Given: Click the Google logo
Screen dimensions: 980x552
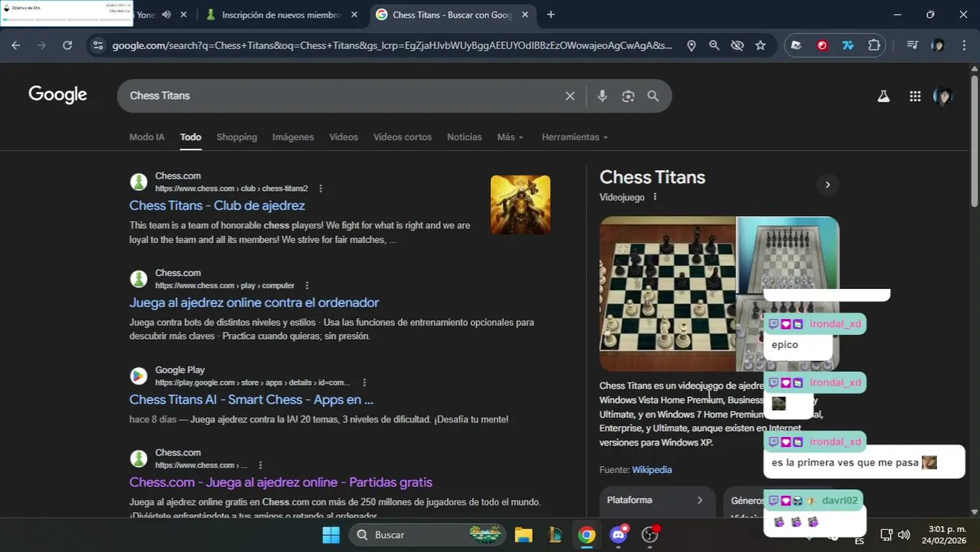Looking at the screenshot, I should (x=58, y=95).
